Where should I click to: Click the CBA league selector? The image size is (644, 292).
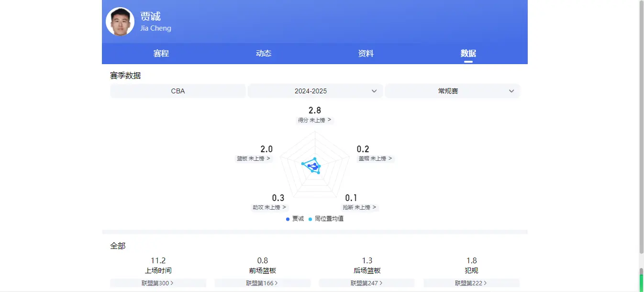pos(178,90)
